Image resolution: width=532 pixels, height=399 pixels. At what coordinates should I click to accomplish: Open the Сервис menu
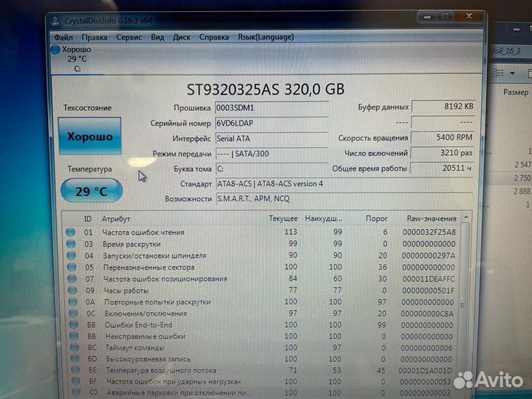point(129,37)
